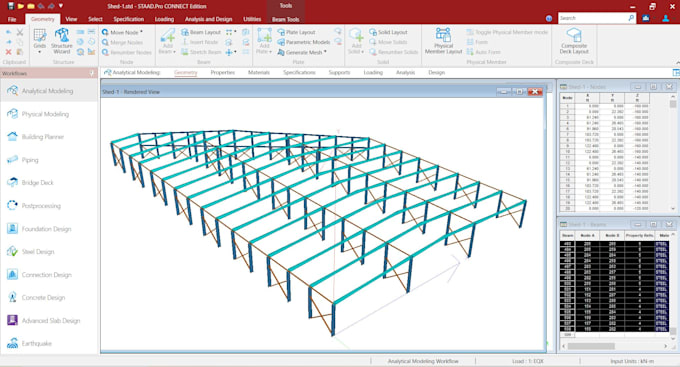This screenshot has height=367, width=680.
Task: Open the Structure Wizard
Action: (x=62, y=41)
